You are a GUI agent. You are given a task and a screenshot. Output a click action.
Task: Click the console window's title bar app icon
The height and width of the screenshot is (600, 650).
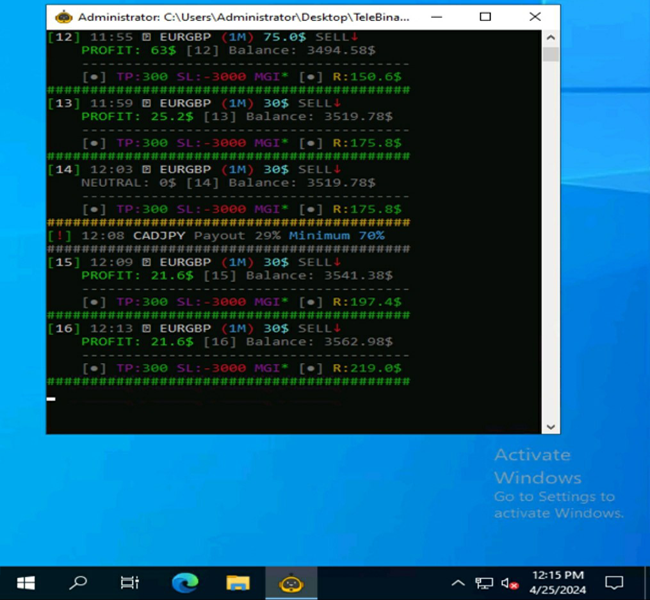[63, 17]
